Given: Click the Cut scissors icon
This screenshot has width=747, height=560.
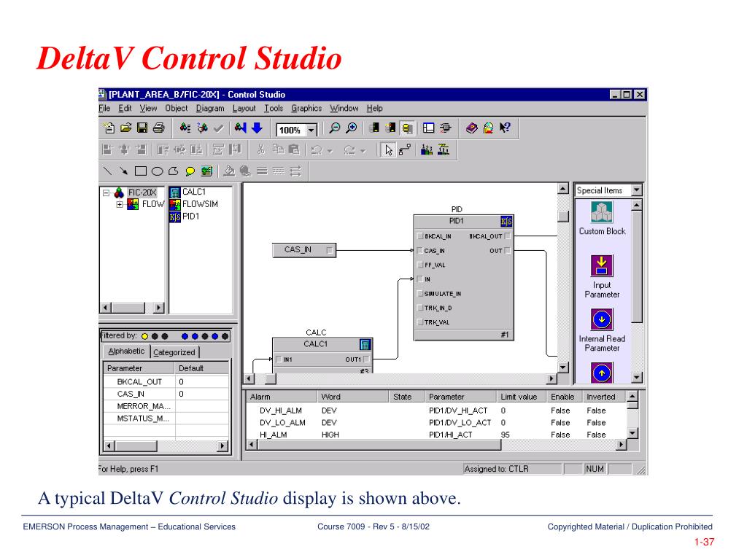Looking at the screenshot, I should click(x=260, y=150).
